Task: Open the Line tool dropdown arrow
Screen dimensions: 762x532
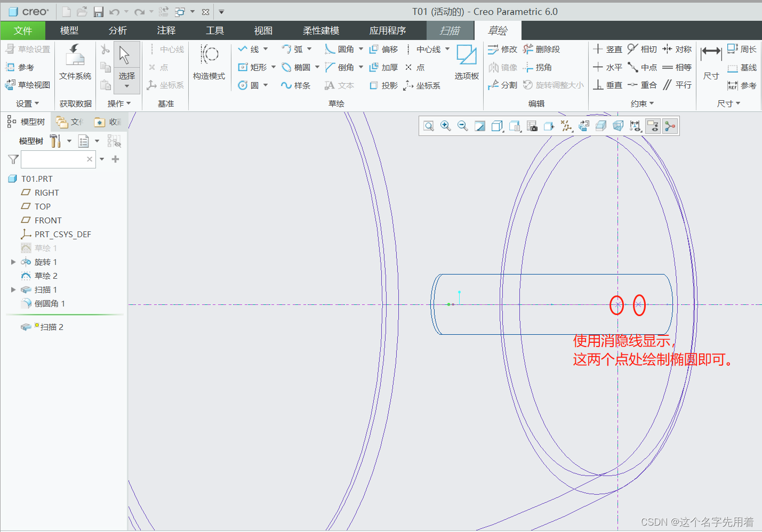Action: point(266,49)
